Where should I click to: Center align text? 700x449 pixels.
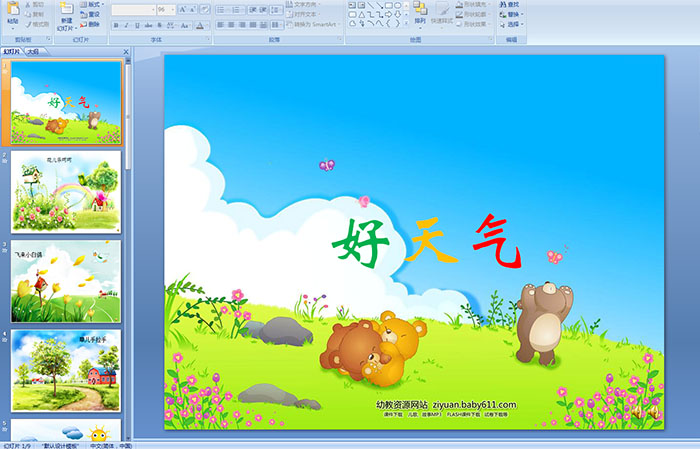pos(231,25)
